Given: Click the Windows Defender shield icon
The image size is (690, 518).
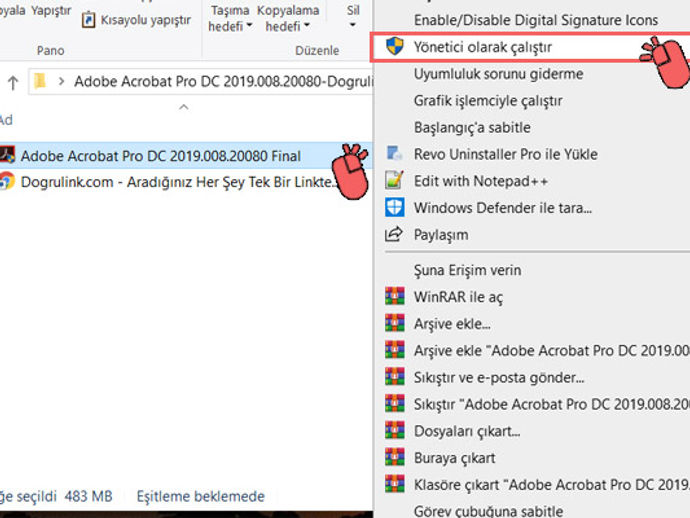Looking at the screenshot, I should coord(394,207).
